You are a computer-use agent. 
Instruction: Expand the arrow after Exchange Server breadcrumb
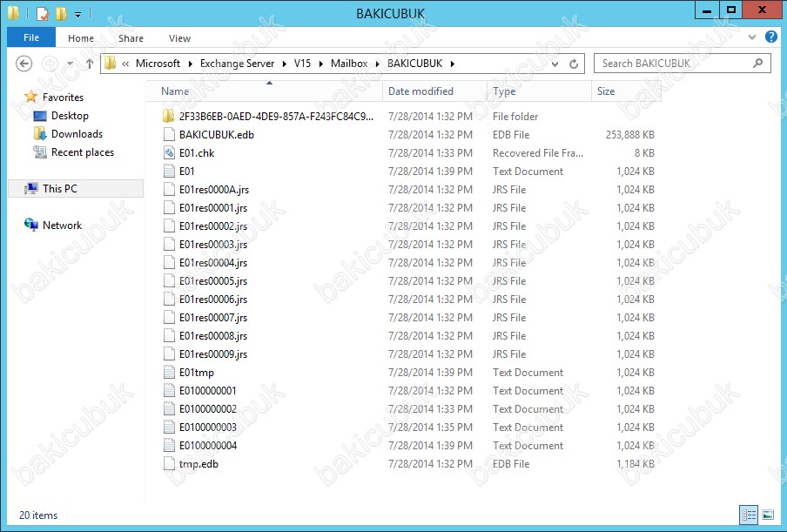coord(284,64)
